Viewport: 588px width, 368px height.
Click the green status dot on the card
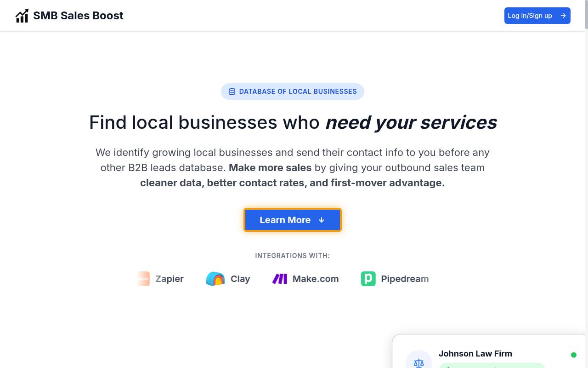[x=574, y=355]
